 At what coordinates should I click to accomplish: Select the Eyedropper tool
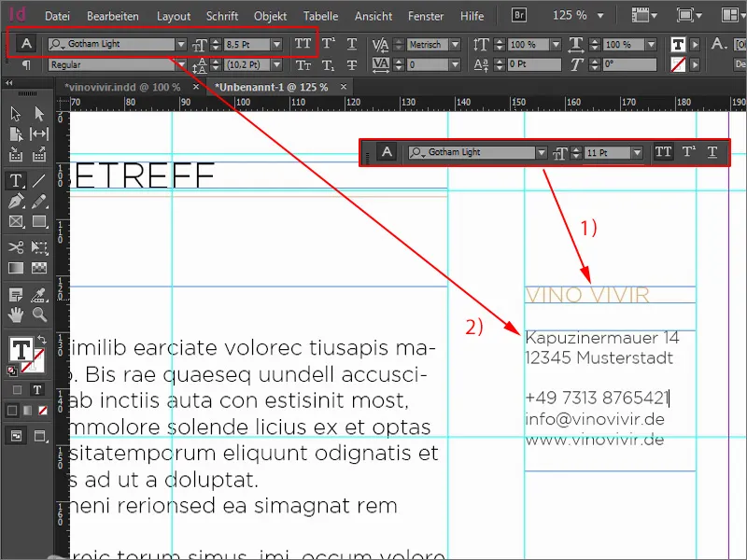click(39, 295)
